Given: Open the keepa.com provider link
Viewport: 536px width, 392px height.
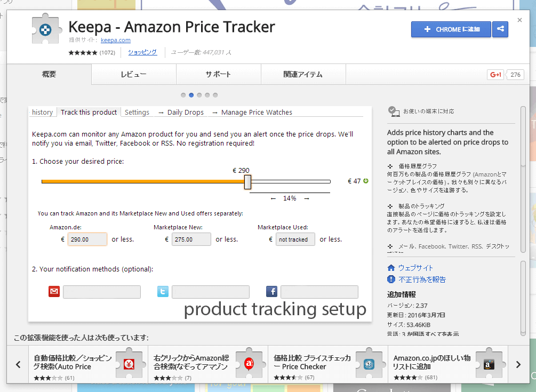Looking at the screenshot, I should click(x=116, y=40).
